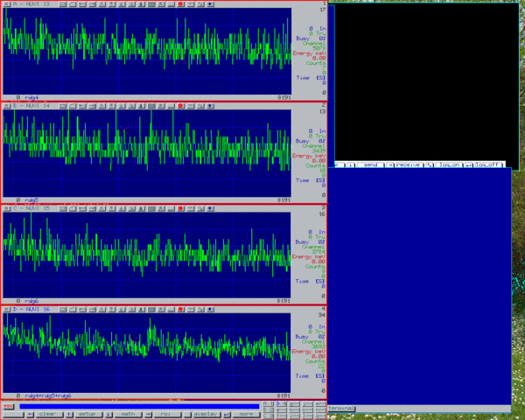Click the filled rectangle icon in panel A toolbar
The width and height of the screenshot is (525, 420).
pyautogui.click(x=151, y=4)
